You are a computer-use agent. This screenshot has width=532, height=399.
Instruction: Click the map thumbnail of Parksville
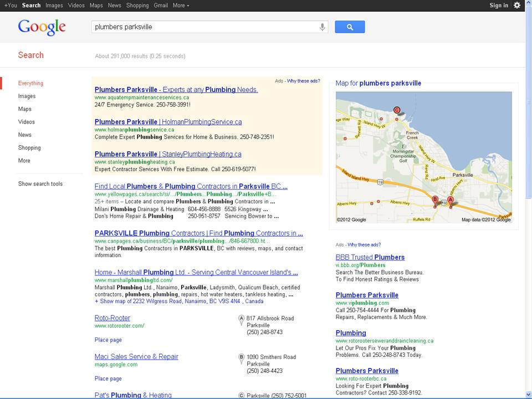[x=424, y=157]
